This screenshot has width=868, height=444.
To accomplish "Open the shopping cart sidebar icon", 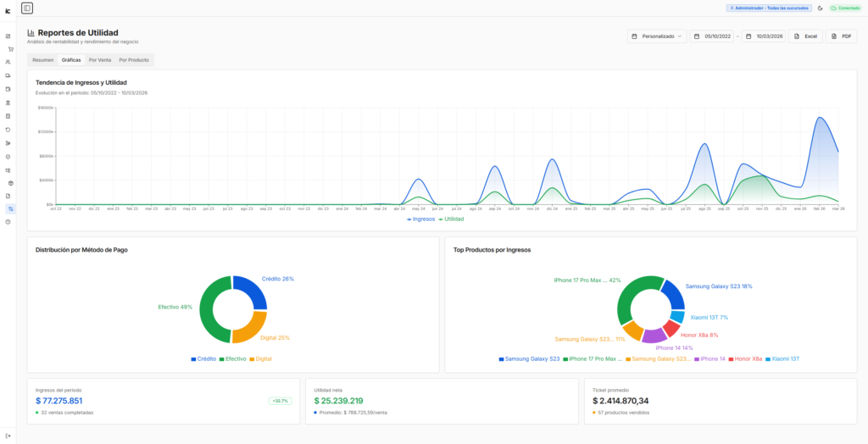I will [8, 49].
